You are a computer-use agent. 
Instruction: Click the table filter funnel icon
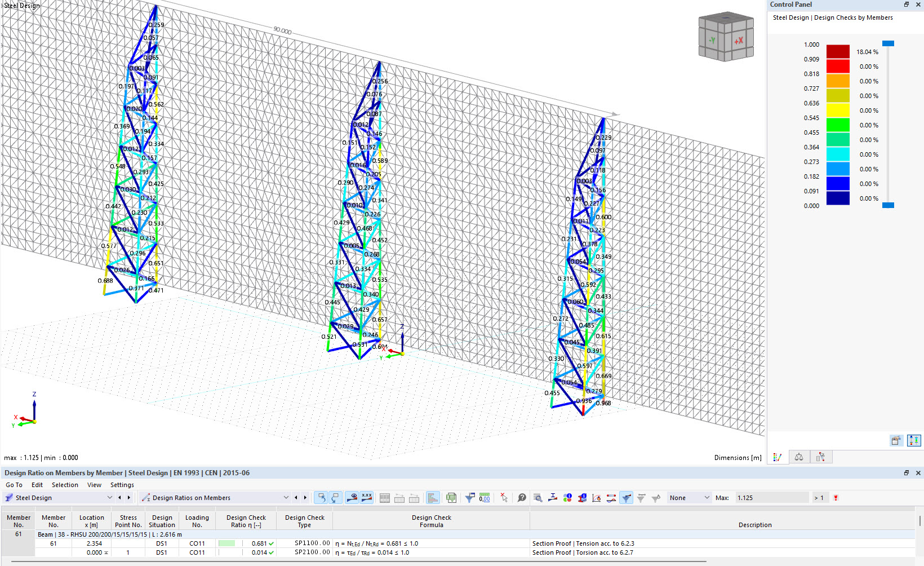(469, 497)
